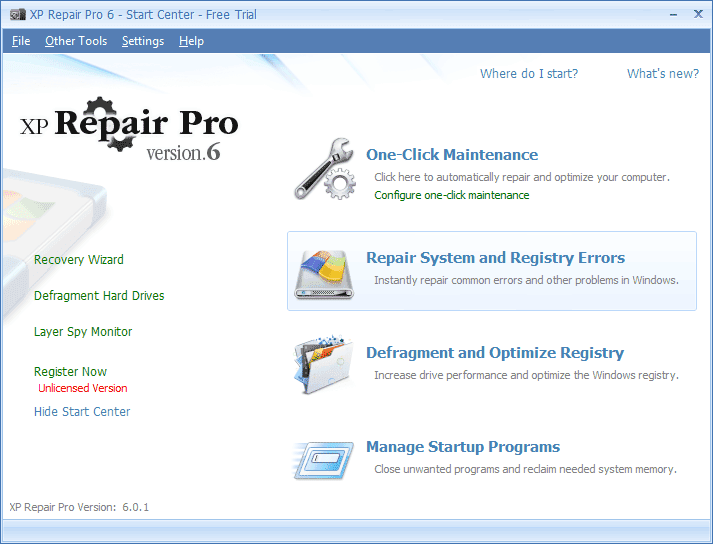Open Configure one-click maintenance link

pyautogui.click(x=452, y=195)
